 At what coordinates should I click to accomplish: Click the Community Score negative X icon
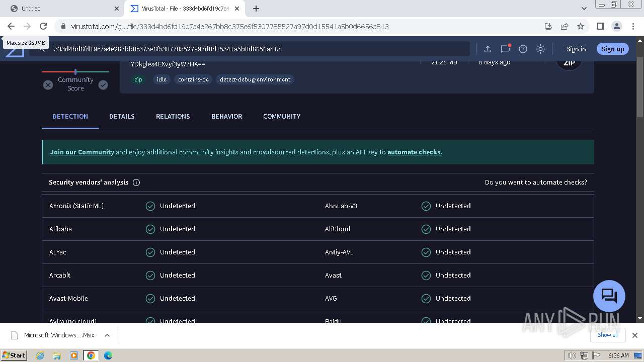point(48,85)
